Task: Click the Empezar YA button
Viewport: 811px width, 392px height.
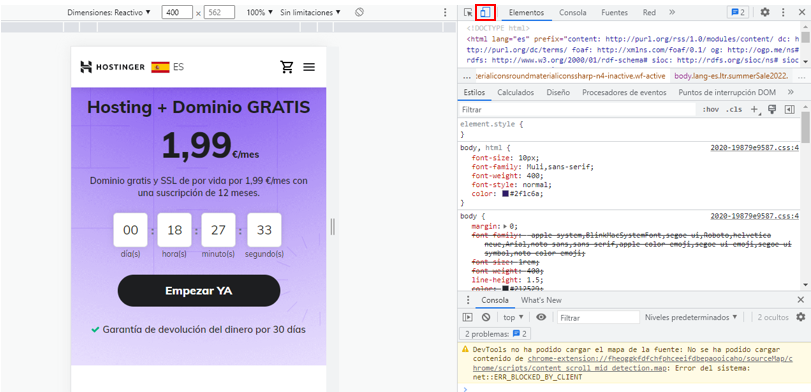Action: point(199,291)
